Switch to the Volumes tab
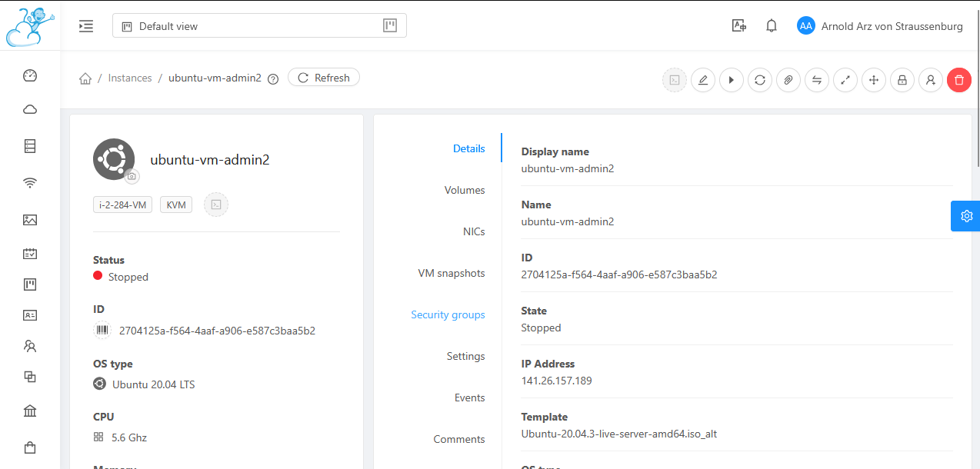The width and height of the screenshot is (980, 469). 465,190
